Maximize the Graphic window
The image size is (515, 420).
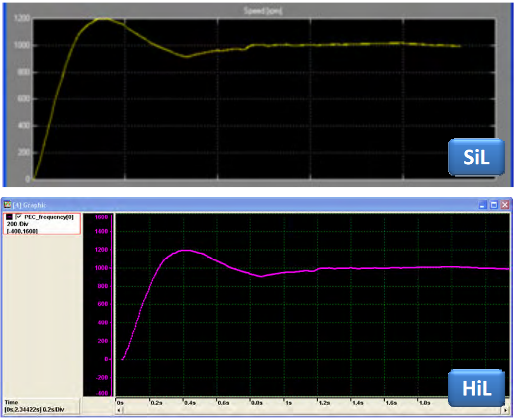click(x=494, y=205)
